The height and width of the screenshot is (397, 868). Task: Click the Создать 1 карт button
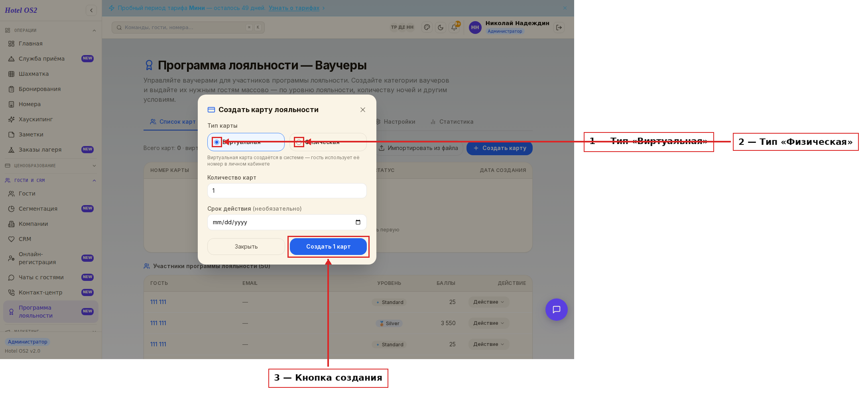click(328, 247)
